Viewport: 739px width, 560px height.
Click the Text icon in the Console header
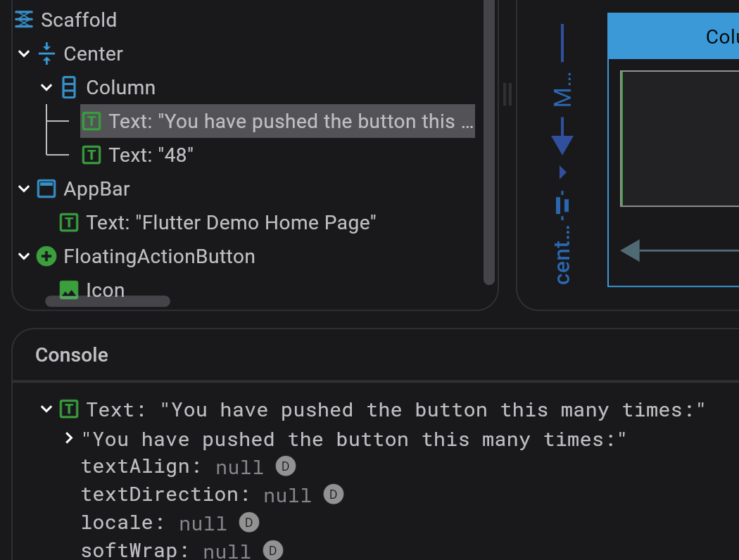pos(68,409)
